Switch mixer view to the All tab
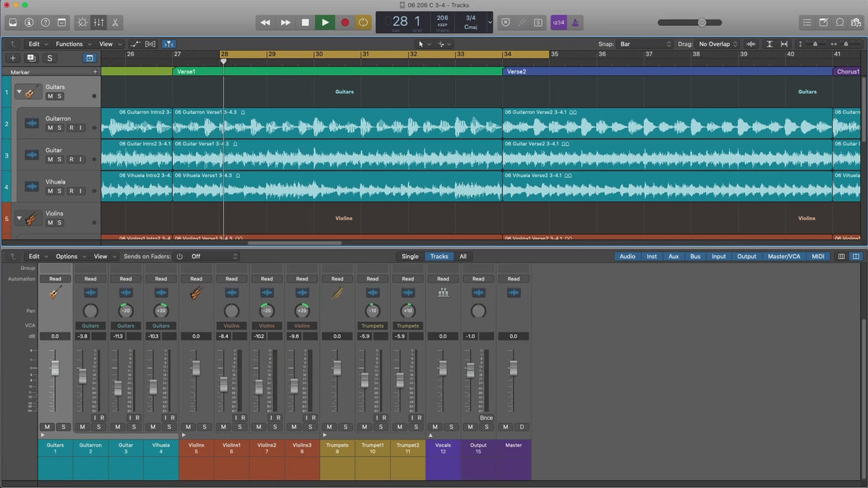This screenshot has width=868, height=488. 462,257
